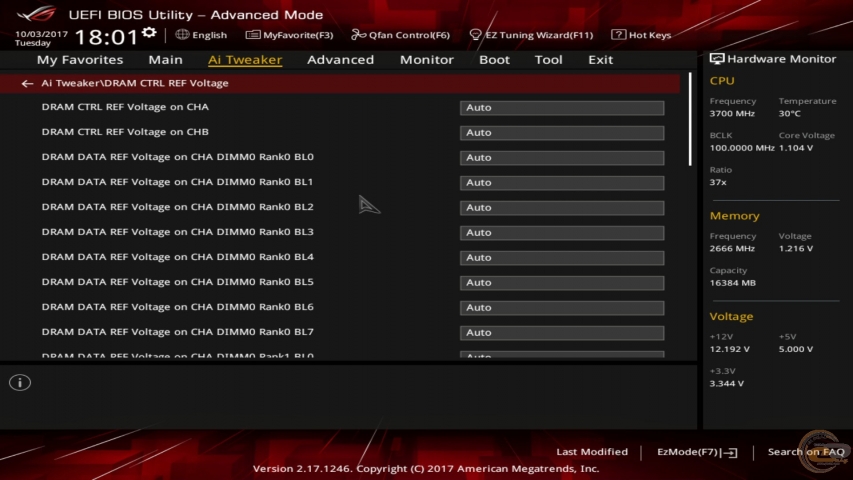
Task: Click Search on FAQ link
Action: pos(806,452)
